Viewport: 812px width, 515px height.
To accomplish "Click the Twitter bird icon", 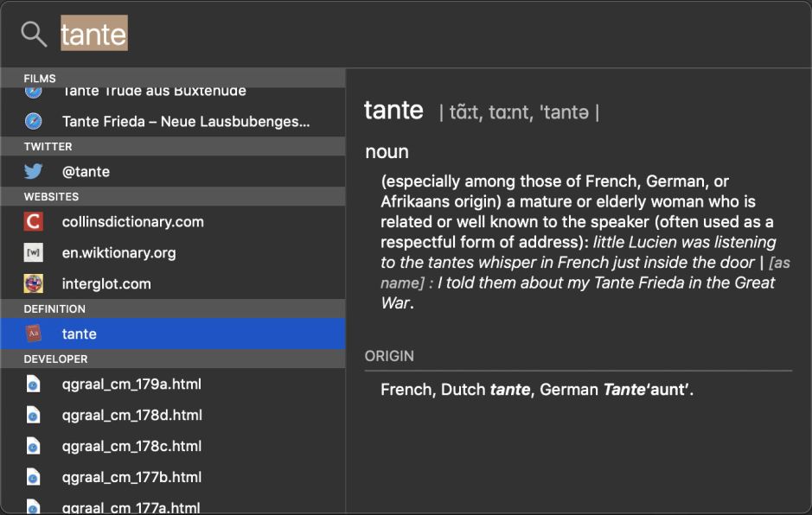I will pos(34,172).
